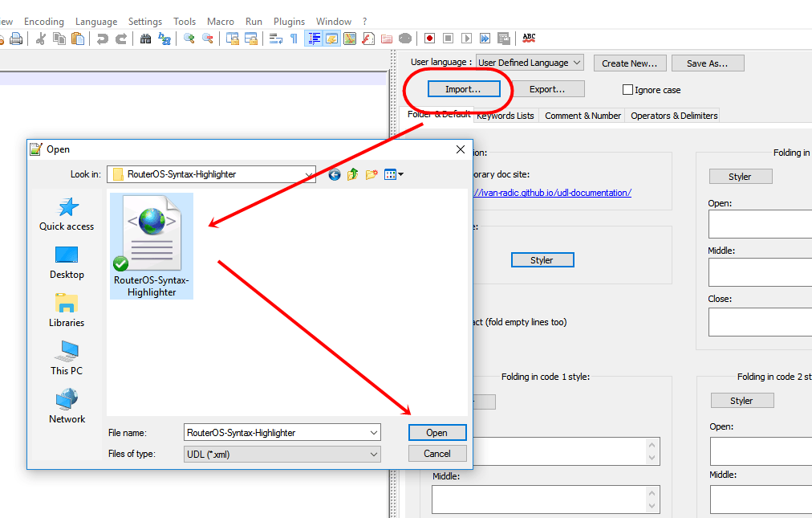The image size is (812, 518).
Task: Redo the action via toolbar
Action: (121, 39)
